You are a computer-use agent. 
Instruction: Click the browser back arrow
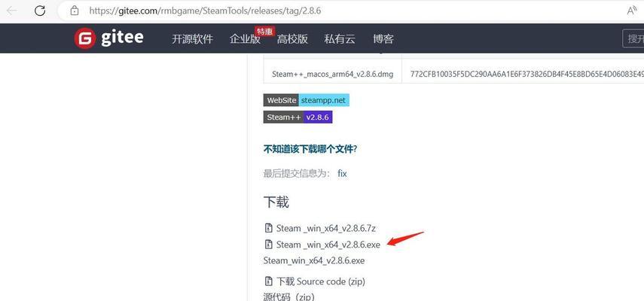point(11,11)
